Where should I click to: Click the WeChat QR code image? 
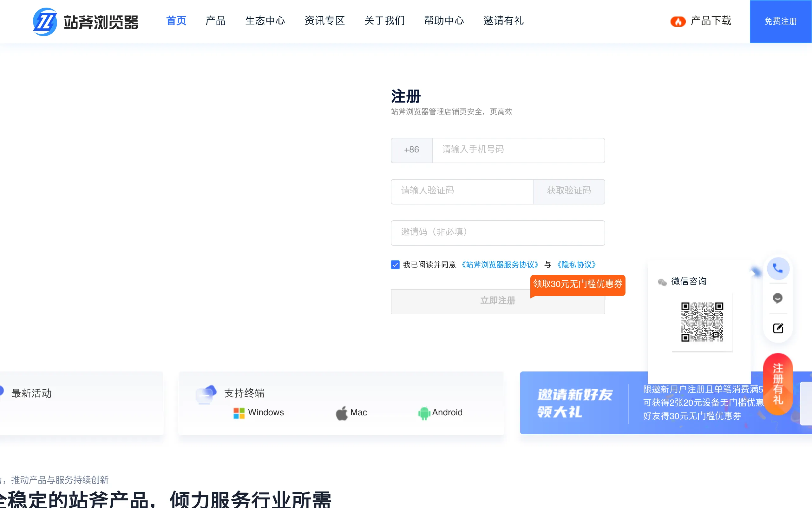(x=702, y=322)
